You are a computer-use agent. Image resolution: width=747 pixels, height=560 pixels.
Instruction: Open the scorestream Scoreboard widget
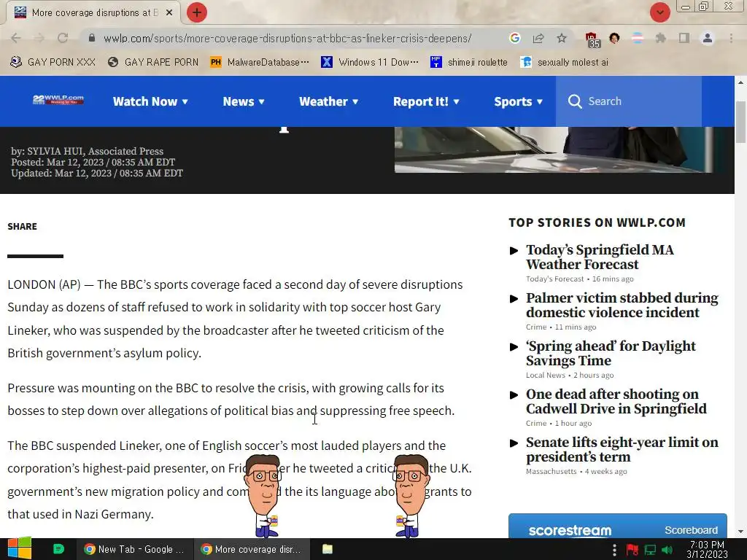[617, 526]
